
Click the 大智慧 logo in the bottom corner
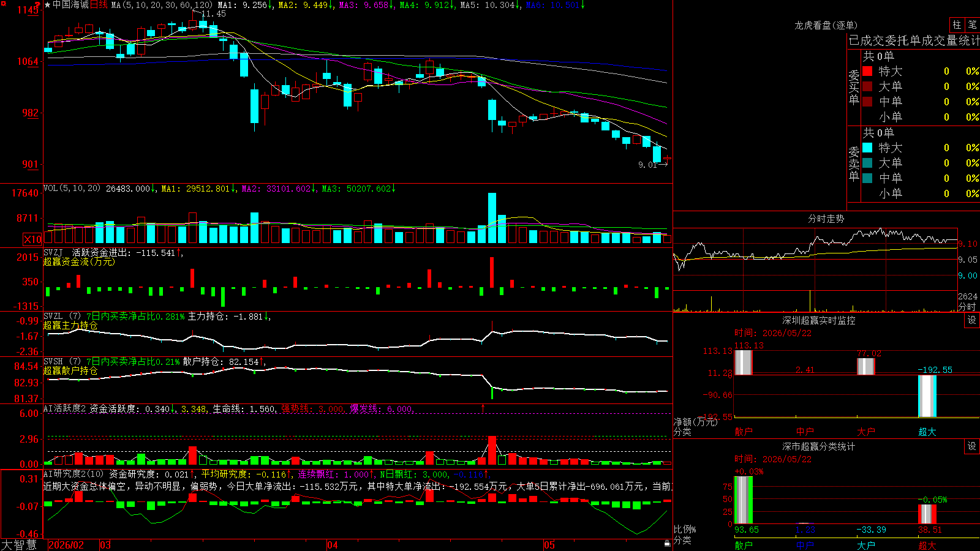[19, 545]
